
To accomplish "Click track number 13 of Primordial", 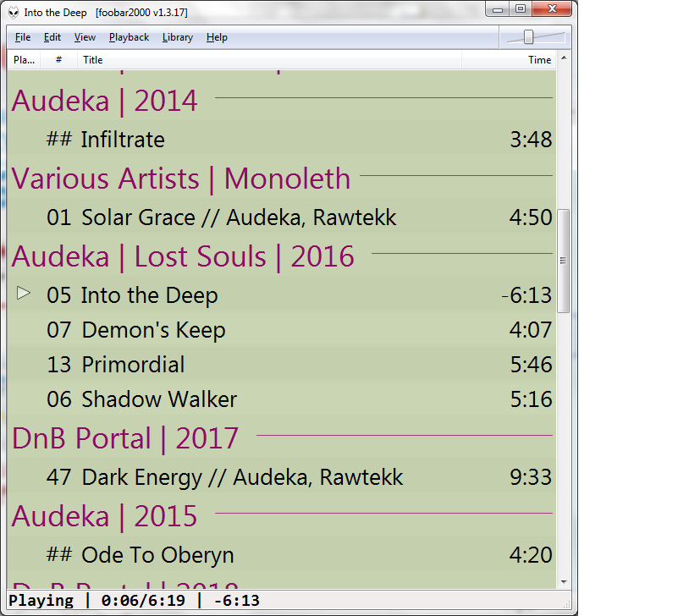I will [x=59, y=364].
